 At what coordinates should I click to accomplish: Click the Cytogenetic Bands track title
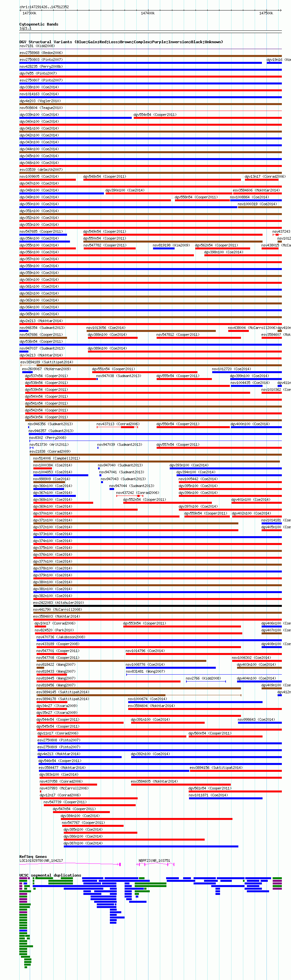pos(39,24)
